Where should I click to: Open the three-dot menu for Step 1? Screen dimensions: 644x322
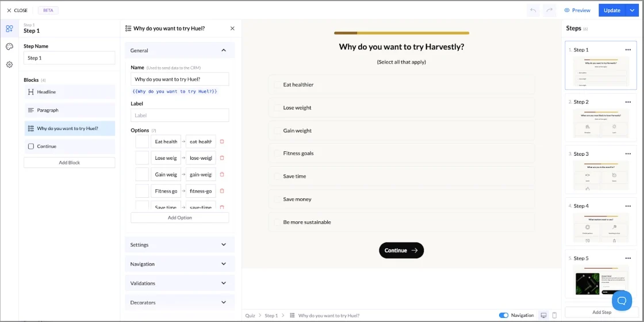(x=628, y=49)
